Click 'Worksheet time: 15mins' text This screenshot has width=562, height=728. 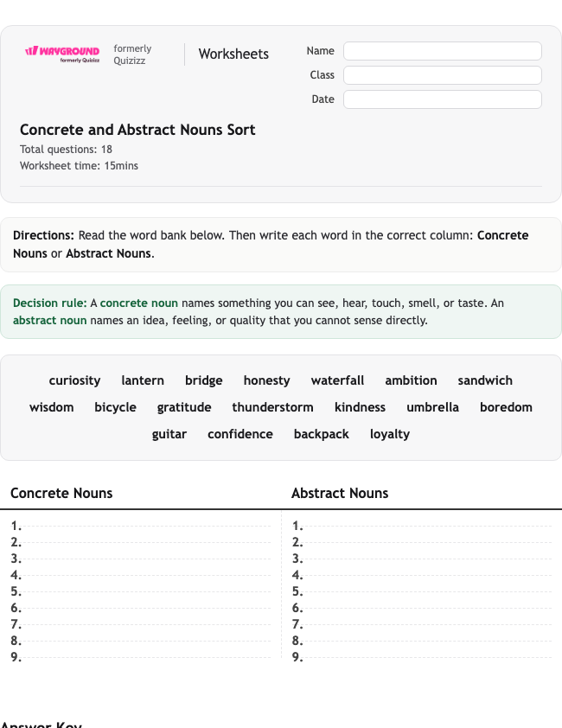(79, 166)
